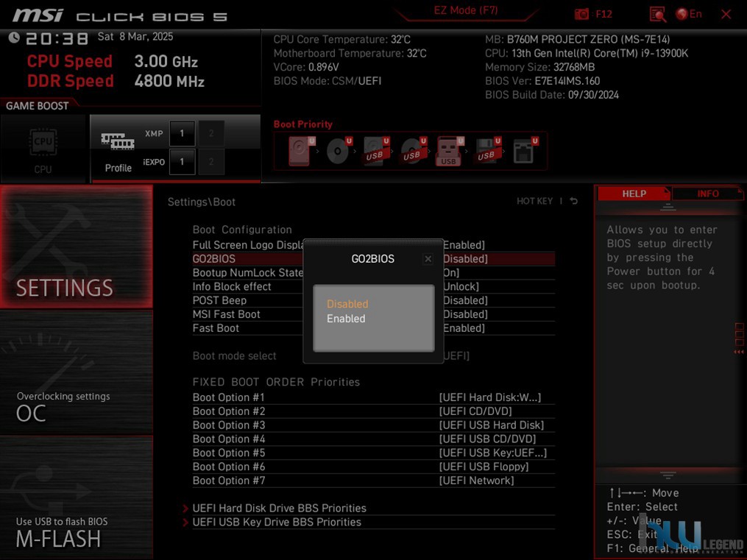Click the date Sat 8 Mar, 2025
The width and height of the screenshot is (747, 560).
(x=135, y=37)
